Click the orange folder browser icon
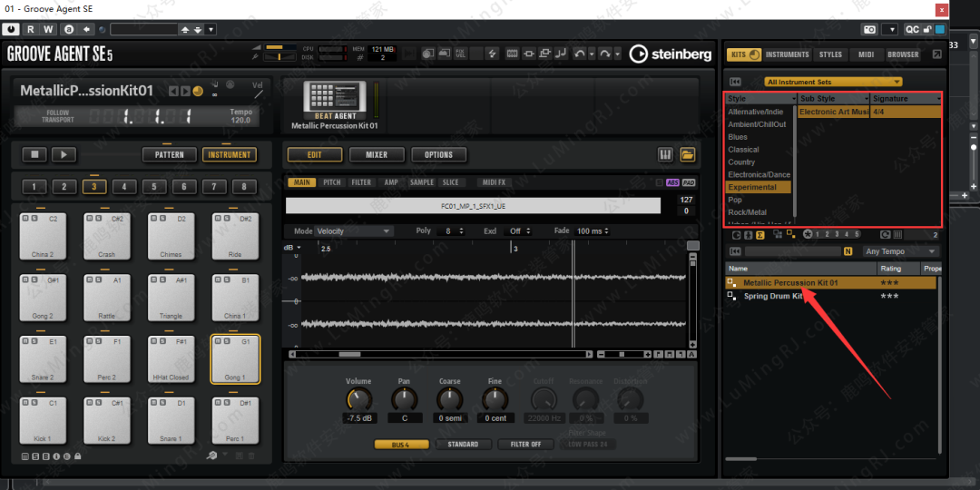This screenshot has width=980, height=490. [x=688, y=154]
